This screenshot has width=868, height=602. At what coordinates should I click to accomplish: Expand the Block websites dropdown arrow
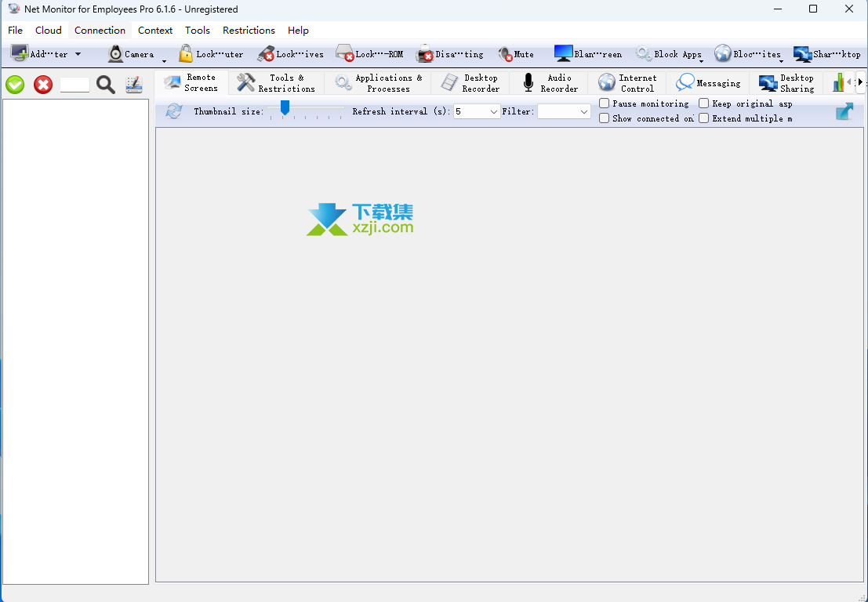781,61
